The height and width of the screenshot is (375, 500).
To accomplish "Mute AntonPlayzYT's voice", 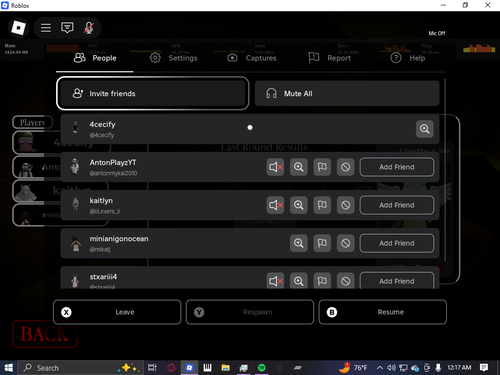I will click(275, 167).
